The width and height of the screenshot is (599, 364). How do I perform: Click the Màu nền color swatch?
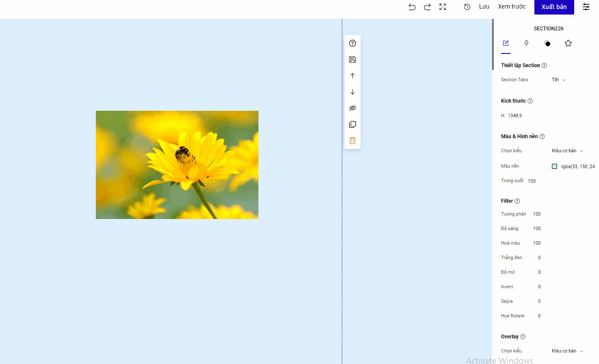click(x=555, y=166)
